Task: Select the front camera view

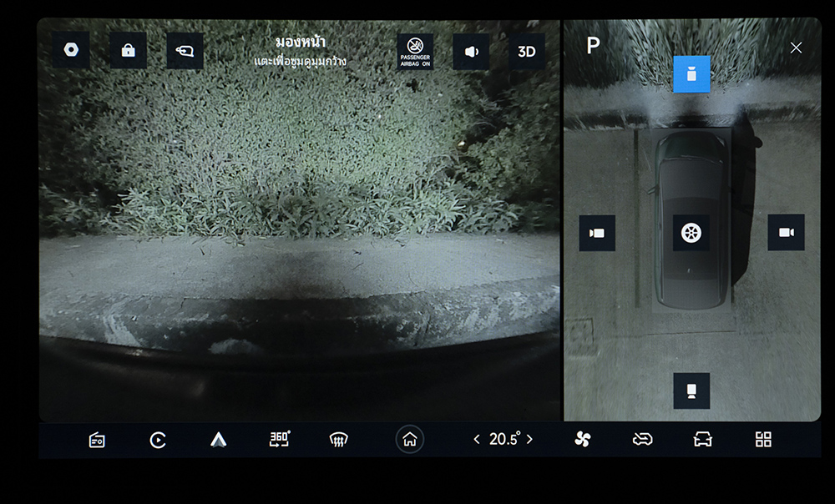Action: (x=691, y=74)
